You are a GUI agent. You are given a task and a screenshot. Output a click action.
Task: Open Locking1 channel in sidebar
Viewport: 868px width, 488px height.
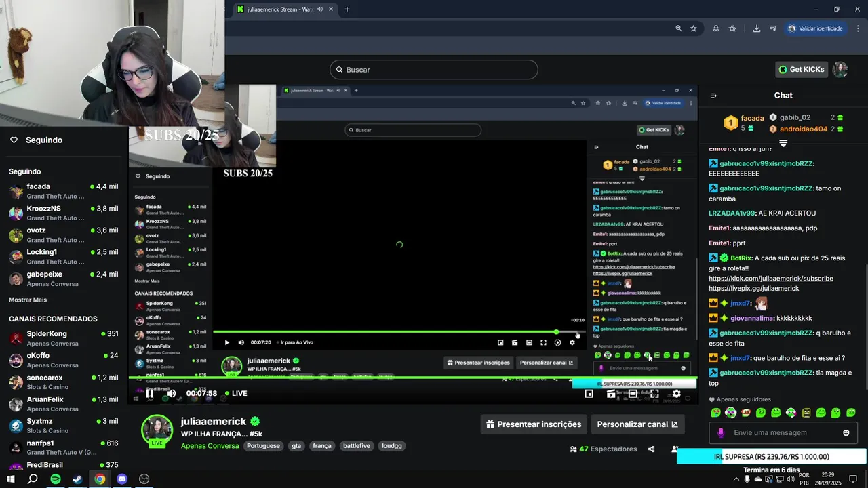64,257
